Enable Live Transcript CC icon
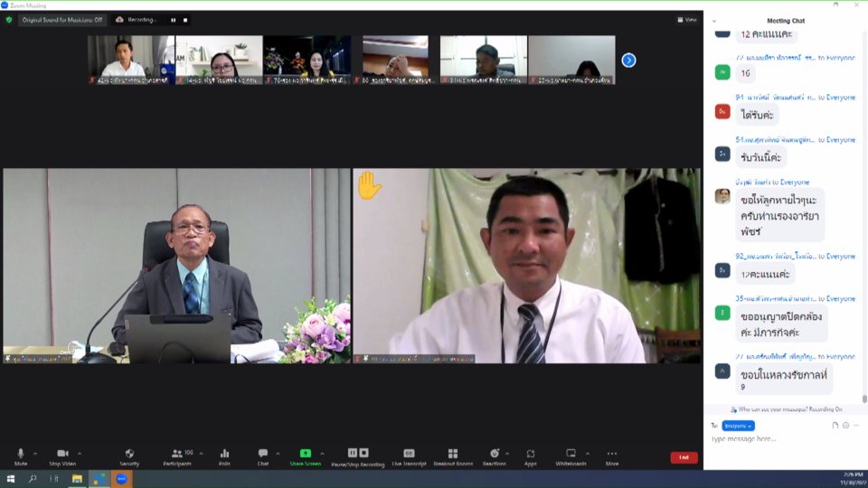This screenshot has height=488, width=868. tap(409, 453)
